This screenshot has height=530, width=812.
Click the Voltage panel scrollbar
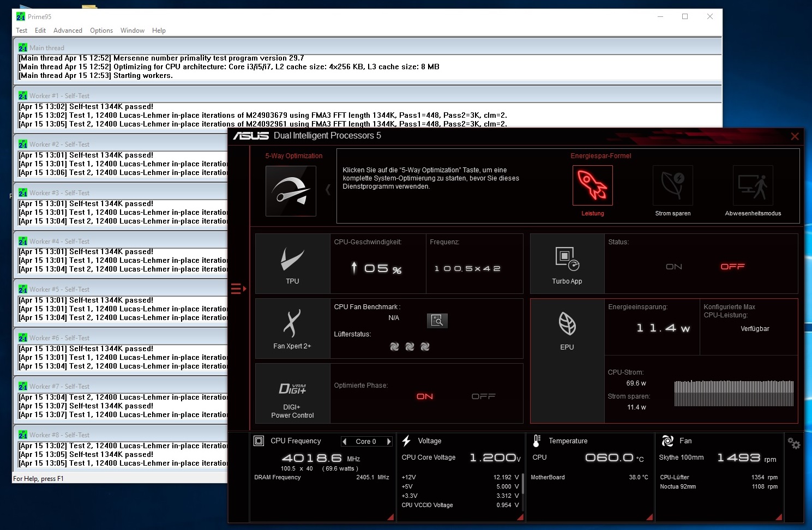click(522, 484)
